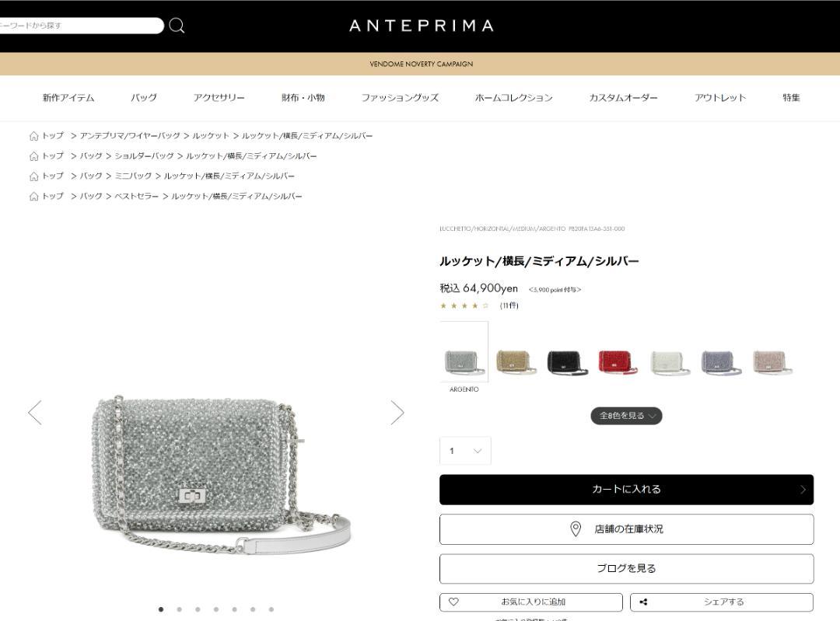Open the バッグ navigation menu

click(144, 97)
